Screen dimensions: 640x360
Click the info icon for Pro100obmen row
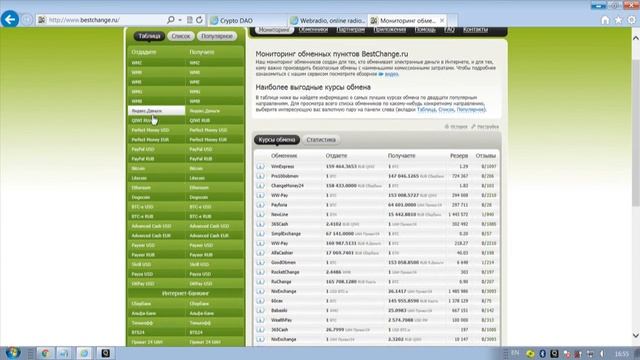[x=260, y=176]
